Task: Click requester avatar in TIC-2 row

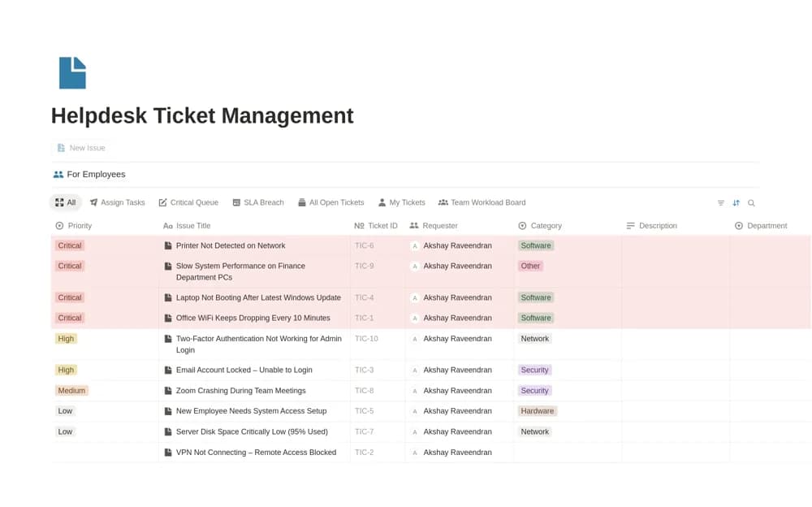Action: (x=414, y=453)
